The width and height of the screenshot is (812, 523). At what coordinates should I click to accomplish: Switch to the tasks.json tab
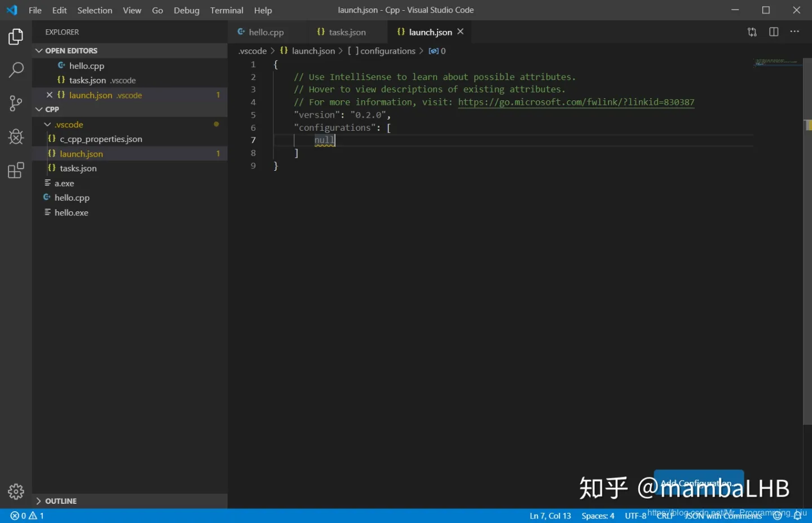346,32
